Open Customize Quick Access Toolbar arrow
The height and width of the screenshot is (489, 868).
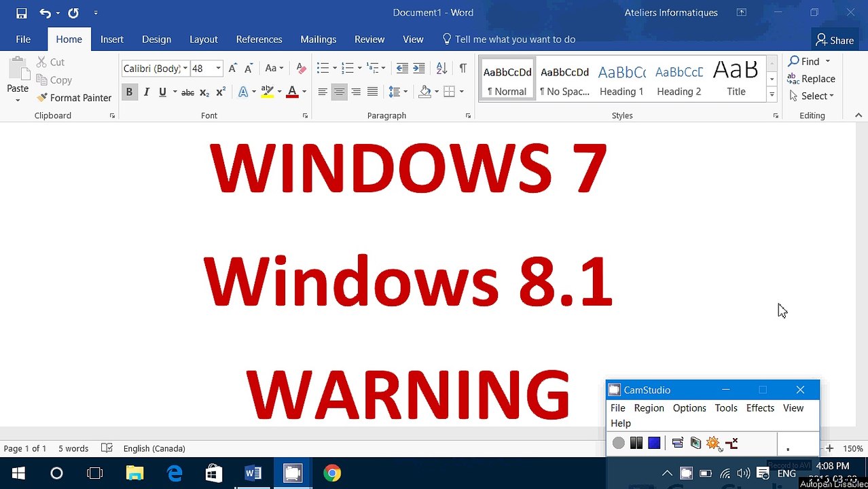click(95, 13)
